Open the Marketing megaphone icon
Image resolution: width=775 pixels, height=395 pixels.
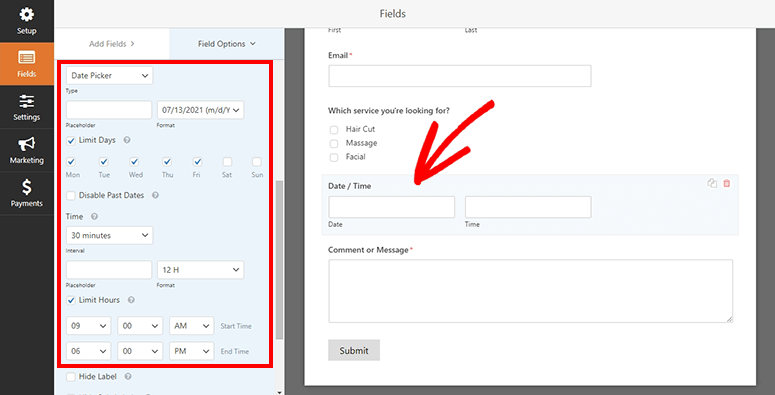pyautogui.click(x=27, y=144)
